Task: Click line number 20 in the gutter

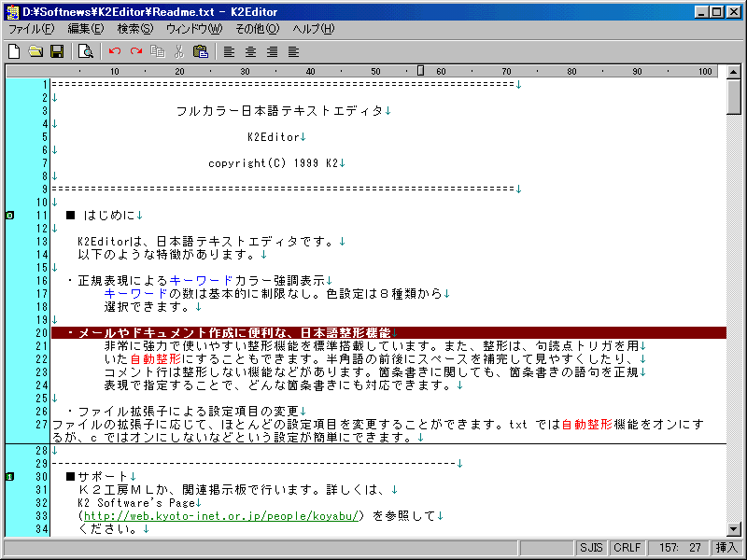Action: tap(42, 333)
